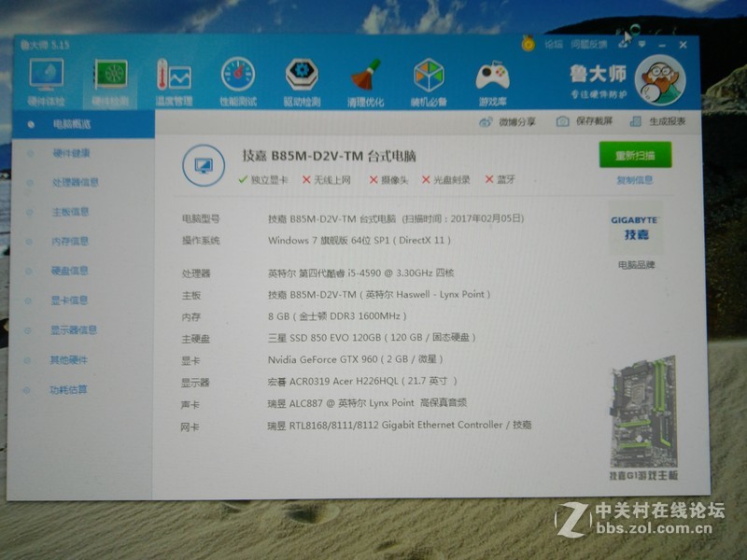747x560 pixels.
Task: Click the Lu Dashi mascot avatar
Action: [660, 80]
